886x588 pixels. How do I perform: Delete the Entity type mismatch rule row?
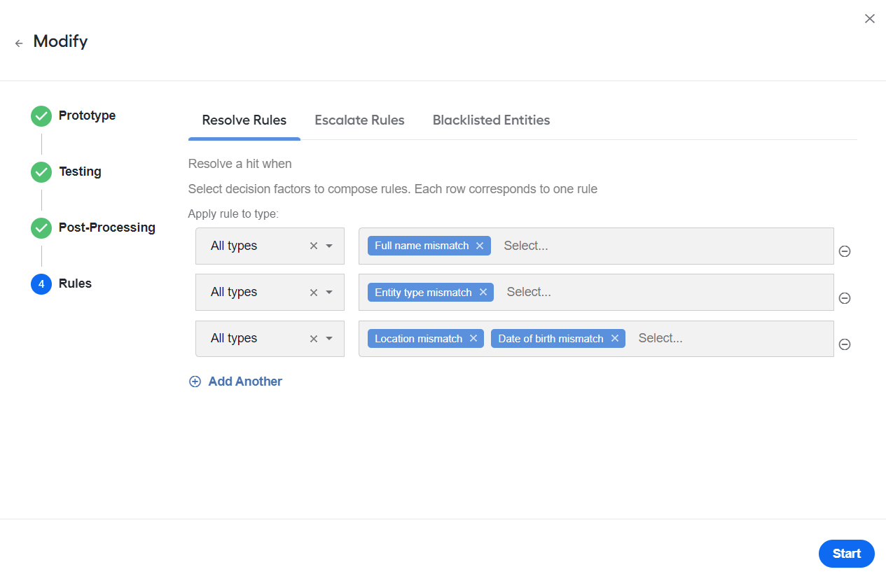[845, 297]
